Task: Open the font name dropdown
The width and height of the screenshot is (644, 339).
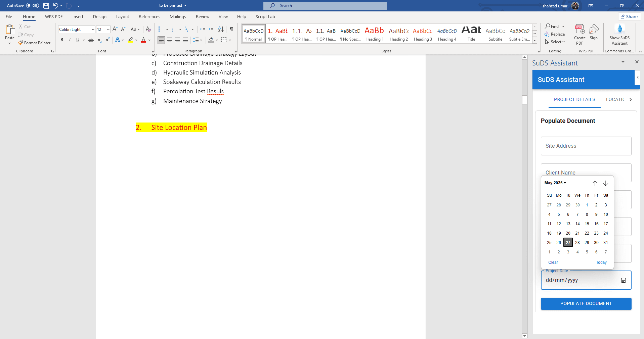Action: click(93, 30)
